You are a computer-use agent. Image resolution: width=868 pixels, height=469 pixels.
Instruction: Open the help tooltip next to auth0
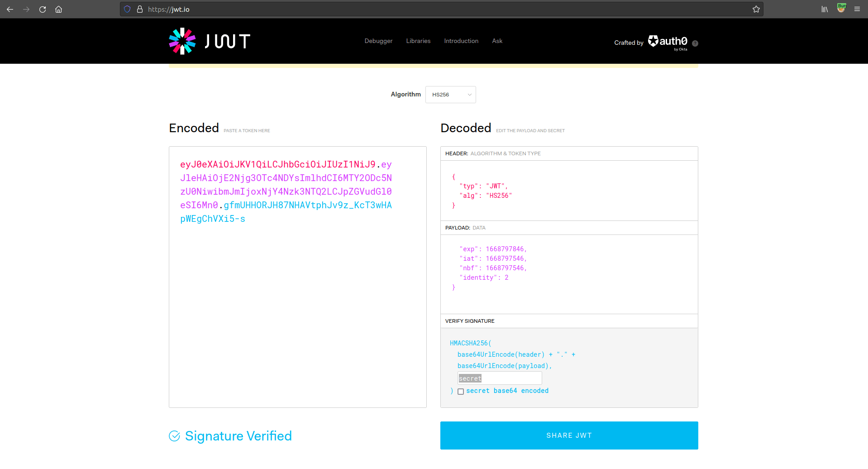click(x=695, y=43)
